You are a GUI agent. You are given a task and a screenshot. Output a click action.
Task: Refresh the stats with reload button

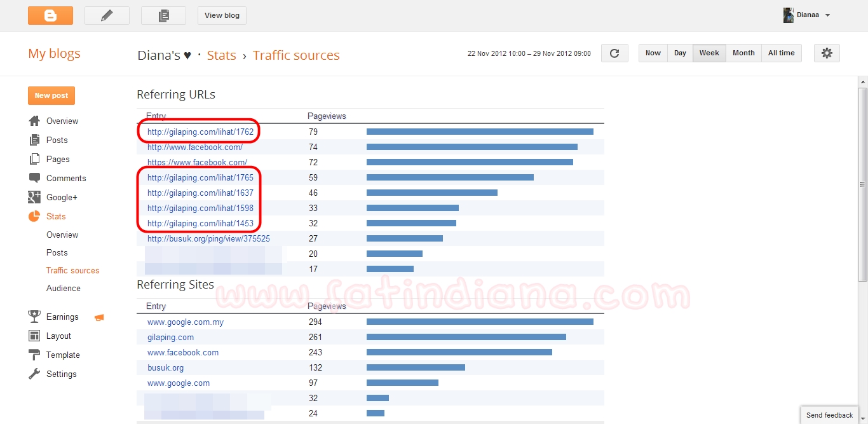point(614,53)
